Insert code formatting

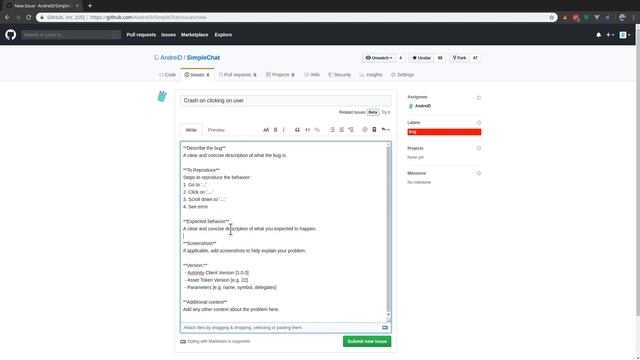[x=307, y=130]
